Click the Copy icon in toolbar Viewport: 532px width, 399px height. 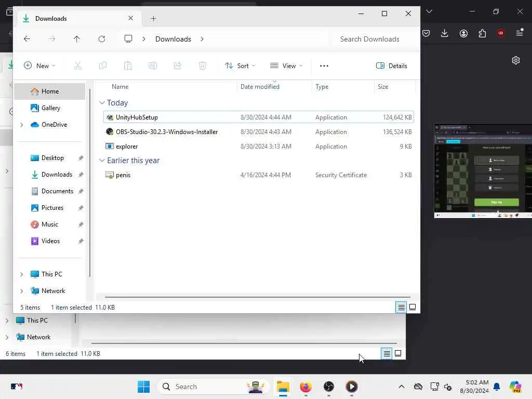(103, 66)
